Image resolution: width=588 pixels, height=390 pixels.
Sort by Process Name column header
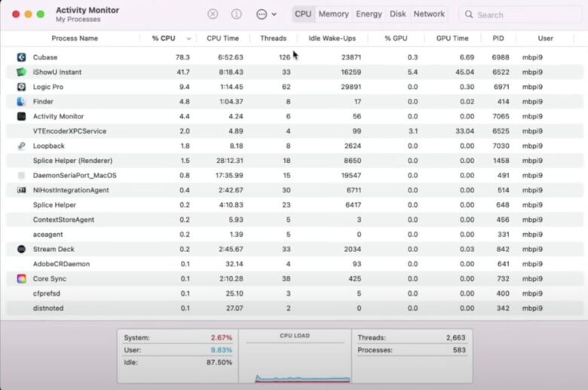click(x=74, y=38)
